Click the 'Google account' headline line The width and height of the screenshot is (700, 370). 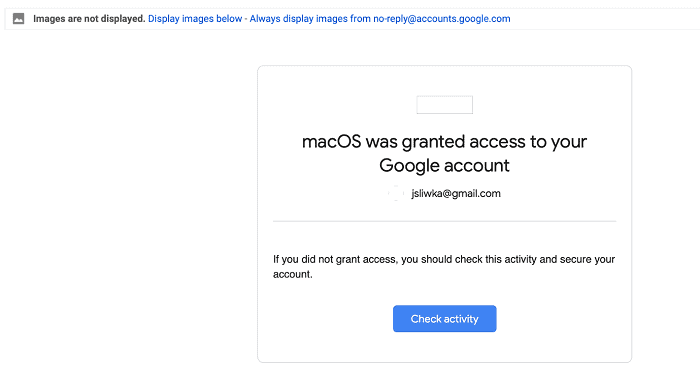[x=444, y=166]
